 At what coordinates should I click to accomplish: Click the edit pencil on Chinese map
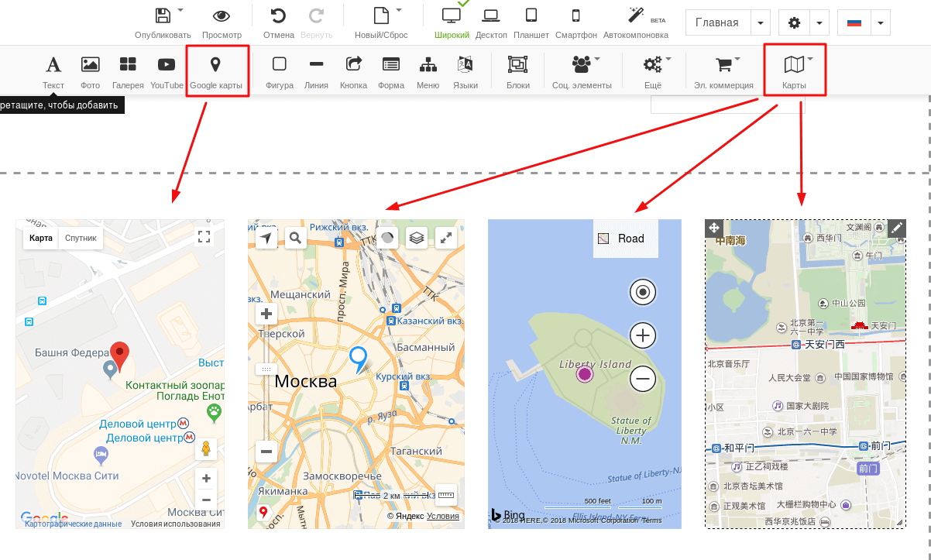coord(897,228)
